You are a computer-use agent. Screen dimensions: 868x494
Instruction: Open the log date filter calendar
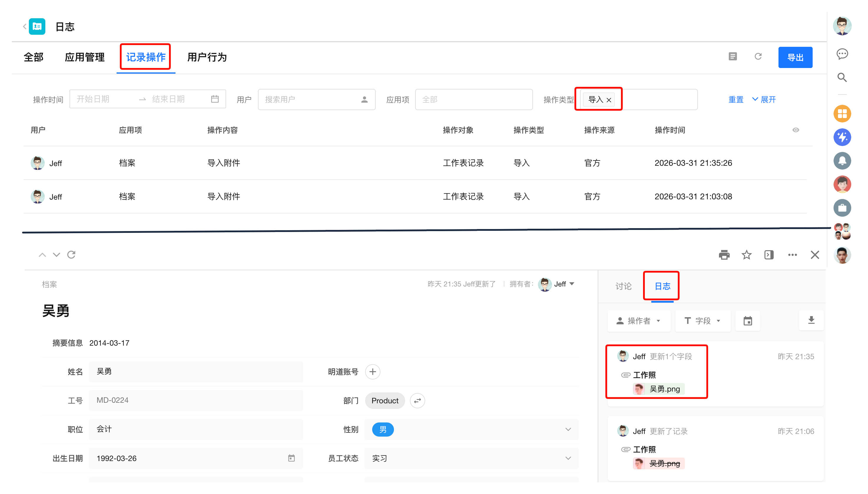click(748, 321)
